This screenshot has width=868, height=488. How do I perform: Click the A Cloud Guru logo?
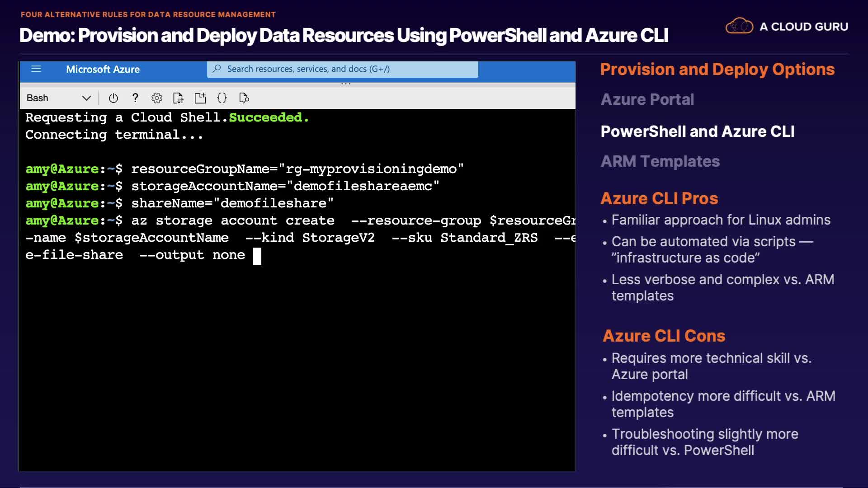[786, 27]
